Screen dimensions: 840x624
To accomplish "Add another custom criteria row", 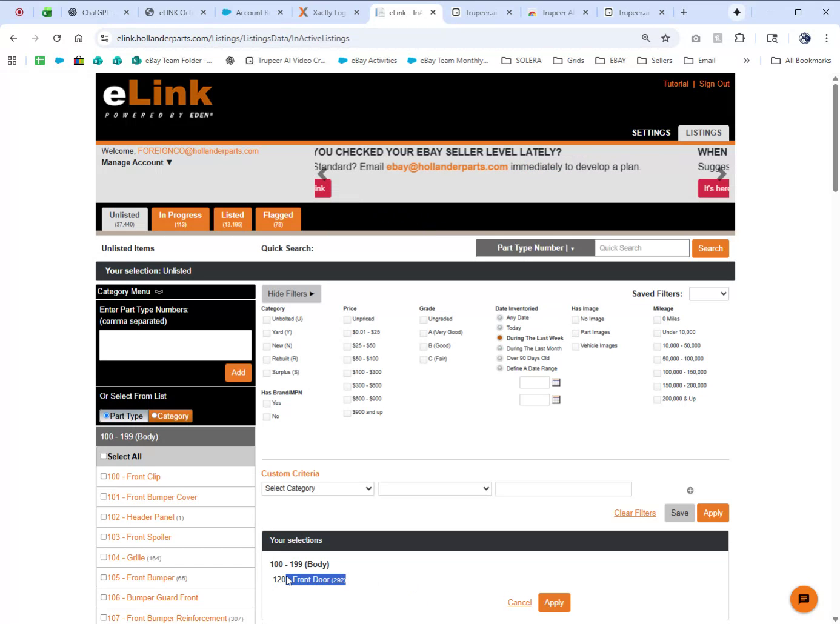I will pyautogui.click(x=690, y=491).
